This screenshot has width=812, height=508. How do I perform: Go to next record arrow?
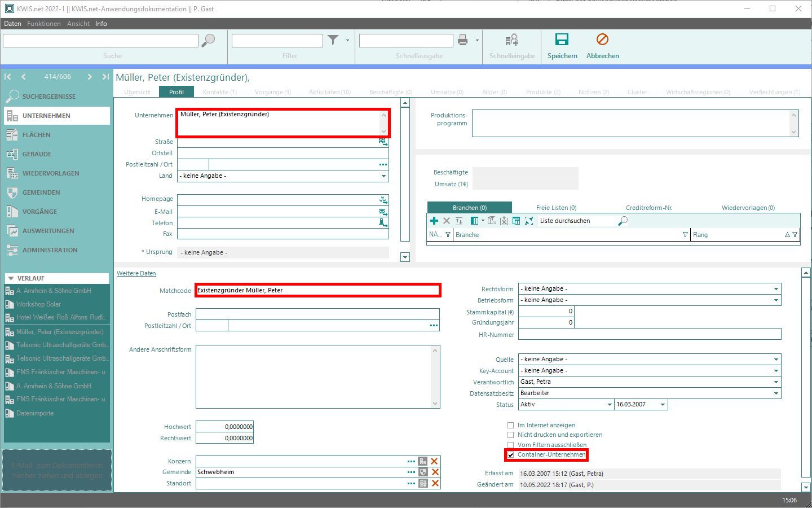pyautogui.click(x=90, y=77)
